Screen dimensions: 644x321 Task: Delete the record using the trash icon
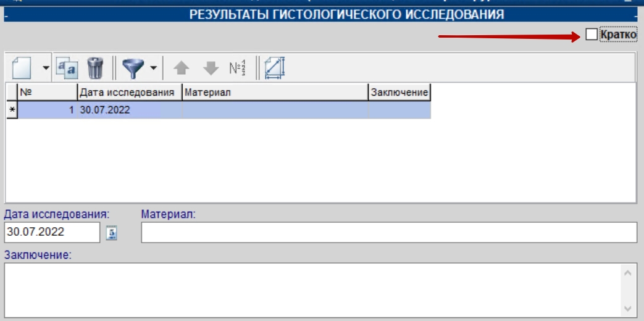[95, 68]
